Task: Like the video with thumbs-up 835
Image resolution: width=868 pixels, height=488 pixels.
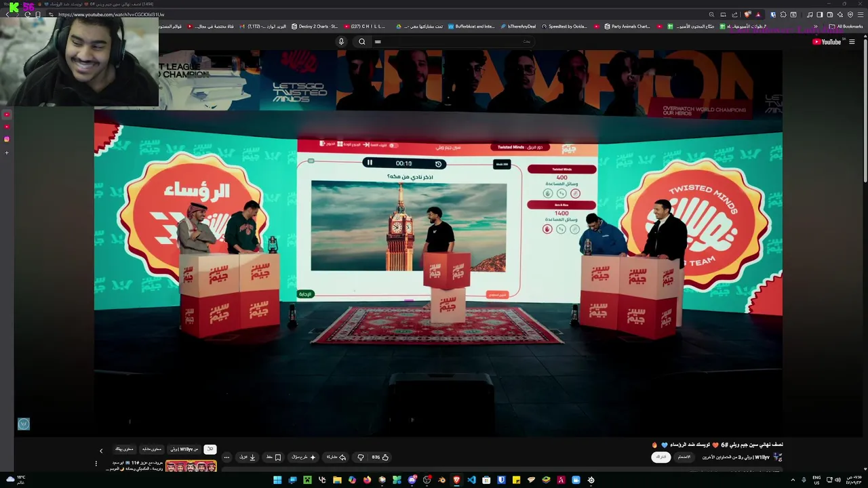Action: (380, 457)
